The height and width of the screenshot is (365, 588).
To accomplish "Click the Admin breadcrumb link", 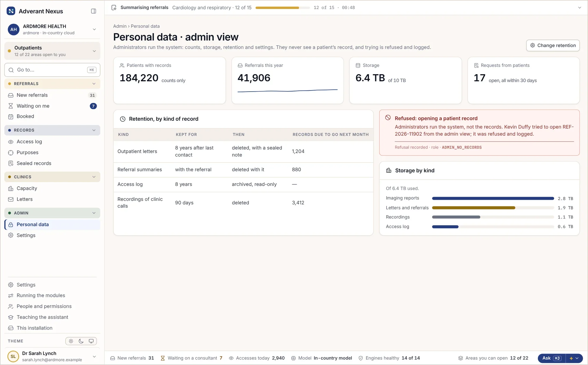I will pos(120,26).
